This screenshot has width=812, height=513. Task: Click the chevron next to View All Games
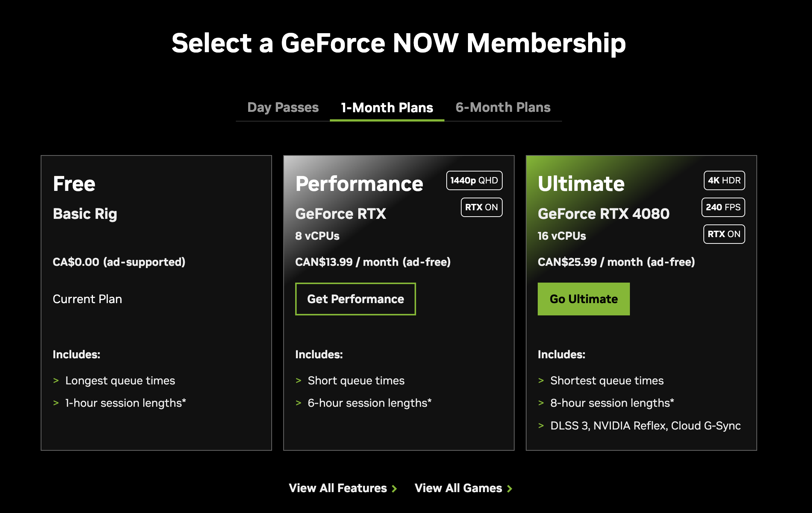click(x=510, y=488)
